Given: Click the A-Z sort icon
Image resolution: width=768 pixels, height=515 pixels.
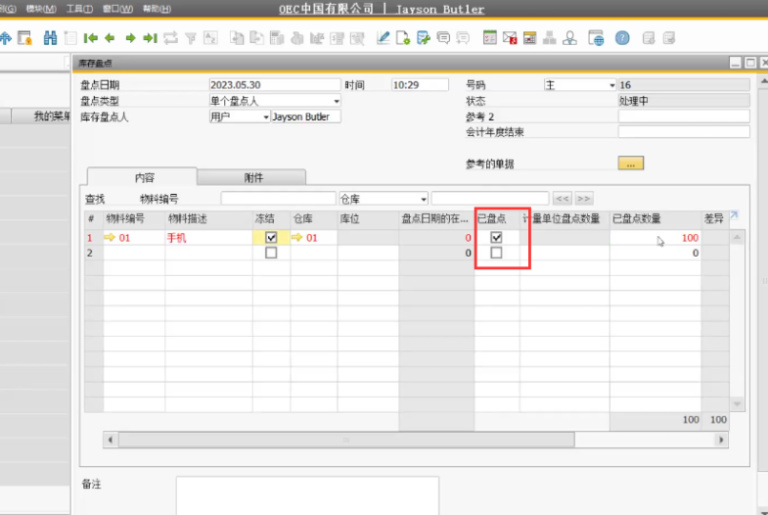Looking at the screenshot, I should [211, 38].
